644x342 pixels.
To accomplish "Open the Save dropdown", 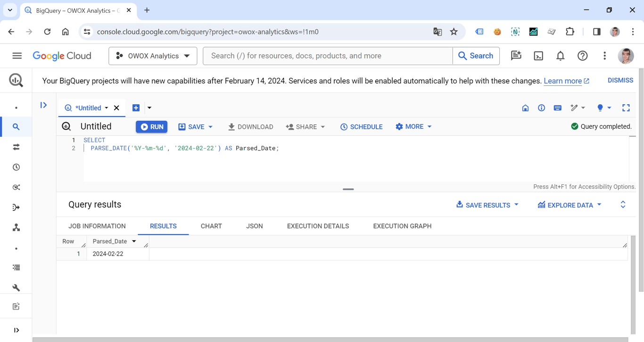I will click(x=195, y=127).
